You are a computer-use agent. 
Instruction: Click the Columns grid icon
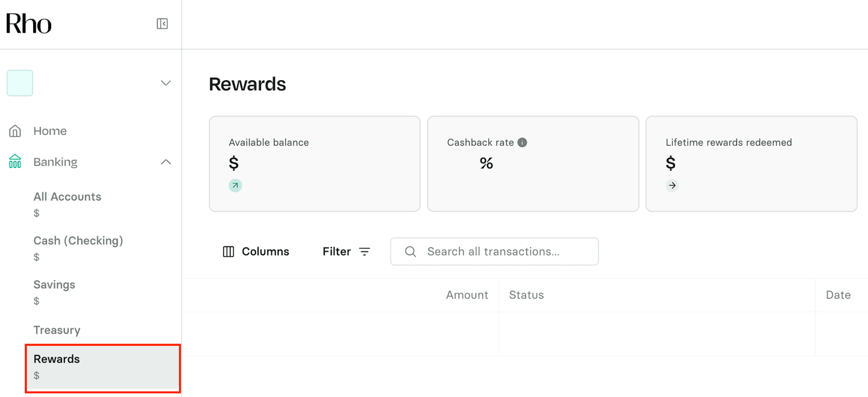tap(228, 252)
